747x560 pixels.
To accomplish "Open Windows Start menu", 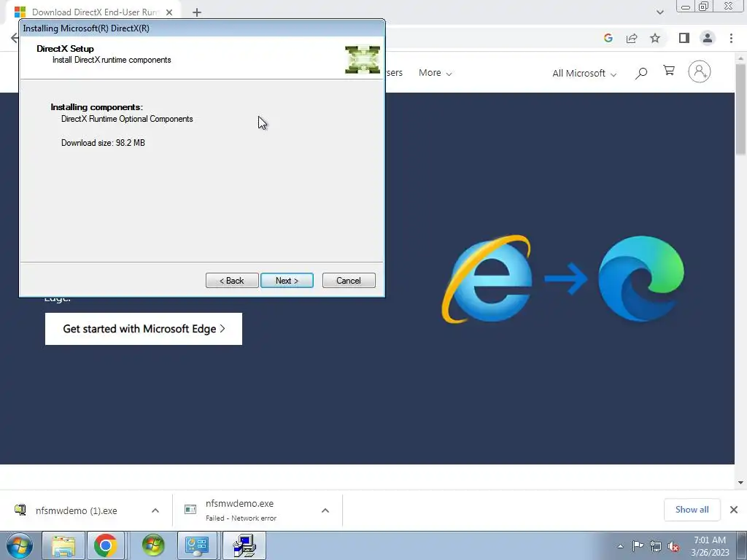I will click(20, 545).
